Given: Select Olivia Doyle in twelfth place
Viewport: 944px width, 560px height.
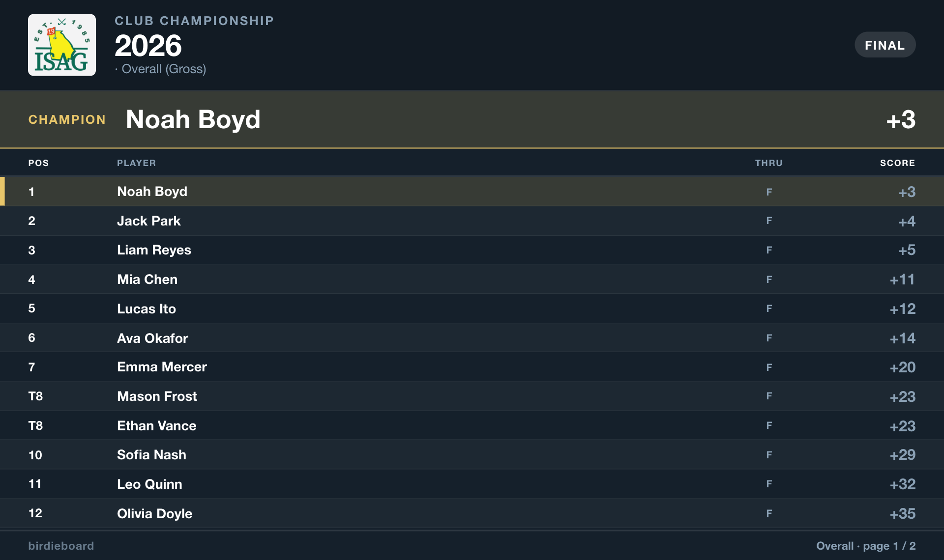Looking at the screenshot, I should (x=472, y=513).
